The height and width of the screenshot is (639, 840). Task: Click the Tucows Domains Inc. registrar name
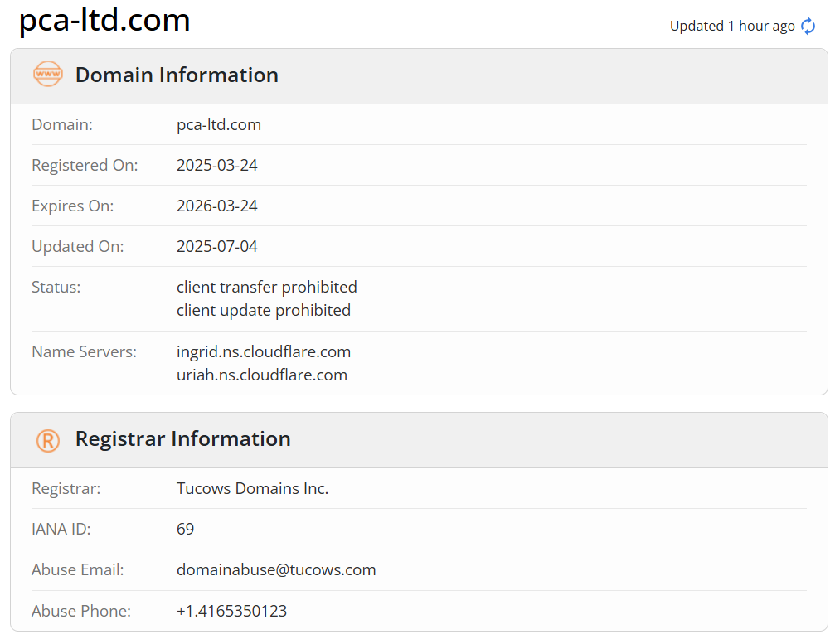point(252,488)
